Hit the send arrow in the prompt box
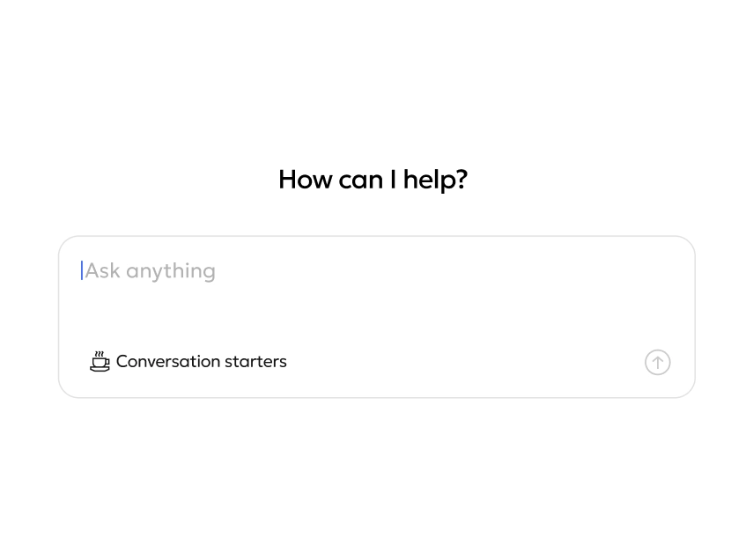 click(x=657, y=362)
